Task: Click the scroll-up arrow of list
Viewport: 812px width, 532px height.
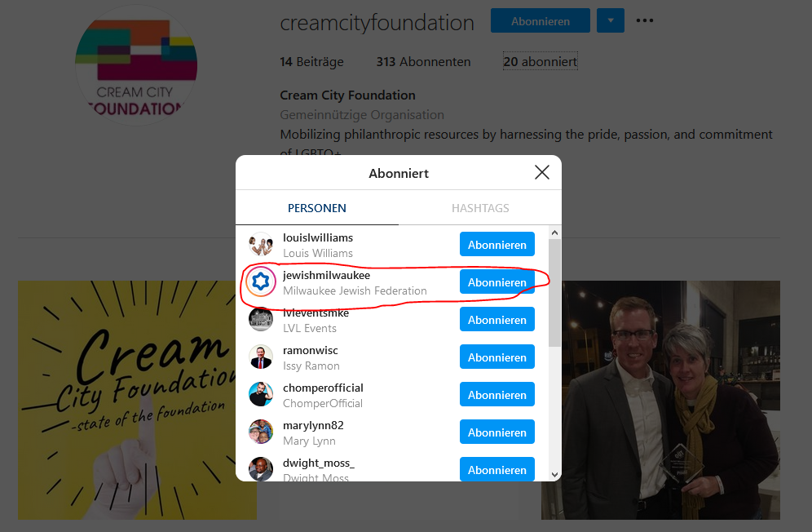Action: tap(554, 233)
